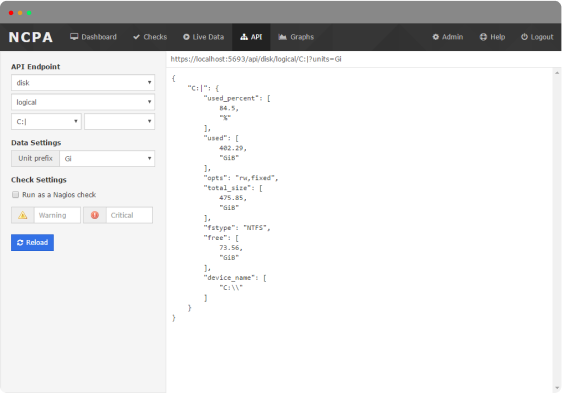Switch to the Graphs tab
Screen dimensions: 562x393
coord(296,37)
